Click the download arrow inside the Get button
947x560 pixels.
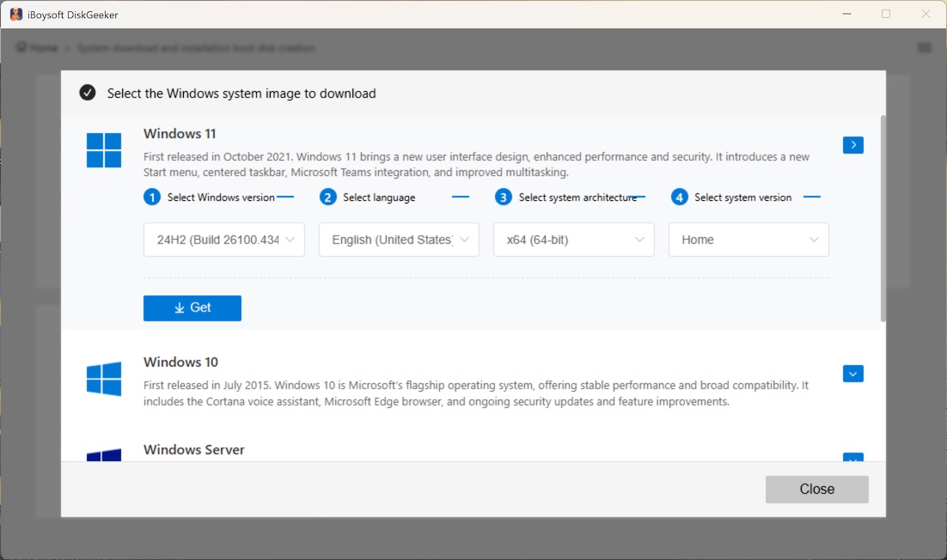tap(179, 307)
